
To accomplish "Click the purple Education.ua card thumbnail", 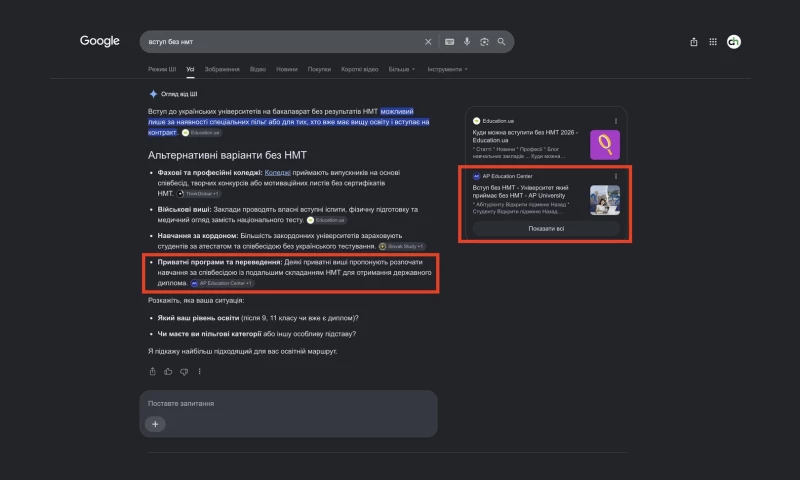I will [x=605, y=145].
